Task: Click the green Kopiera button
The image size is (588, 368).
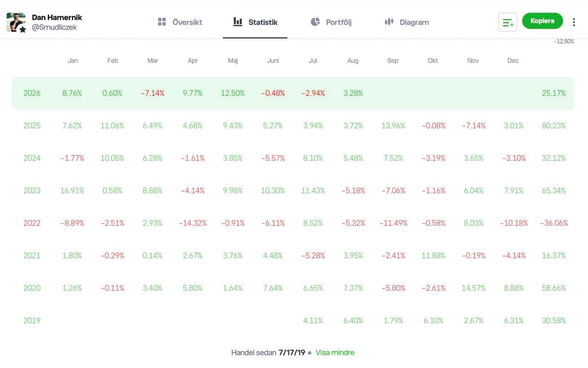Action: point(542,21)
